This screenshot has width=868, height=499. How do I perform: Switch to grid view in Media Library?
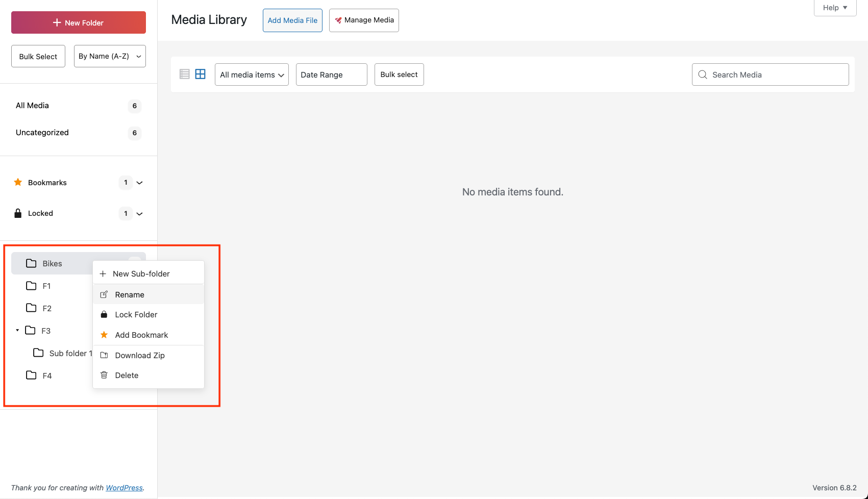tap(200, 74)
